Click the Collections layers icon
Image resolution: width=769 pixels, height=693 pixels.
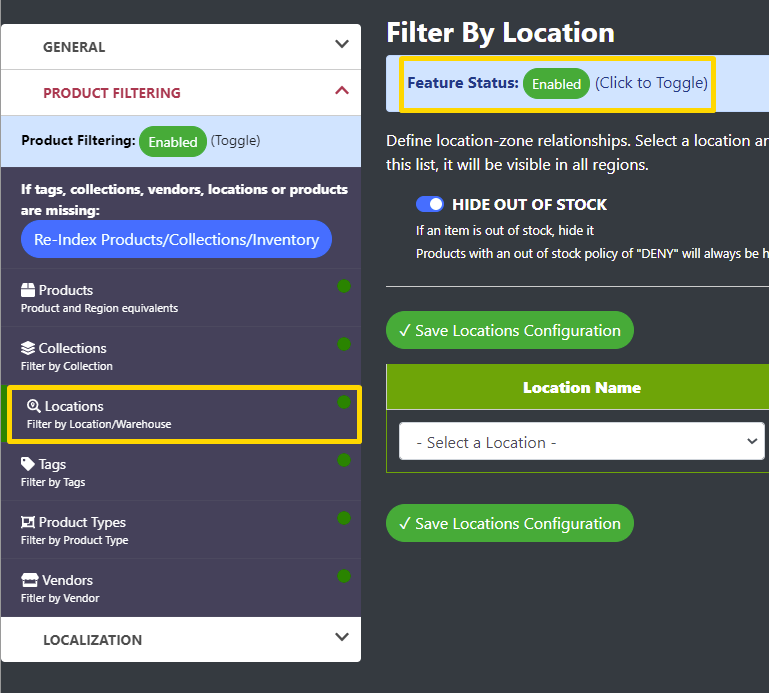tap(28, 348)
